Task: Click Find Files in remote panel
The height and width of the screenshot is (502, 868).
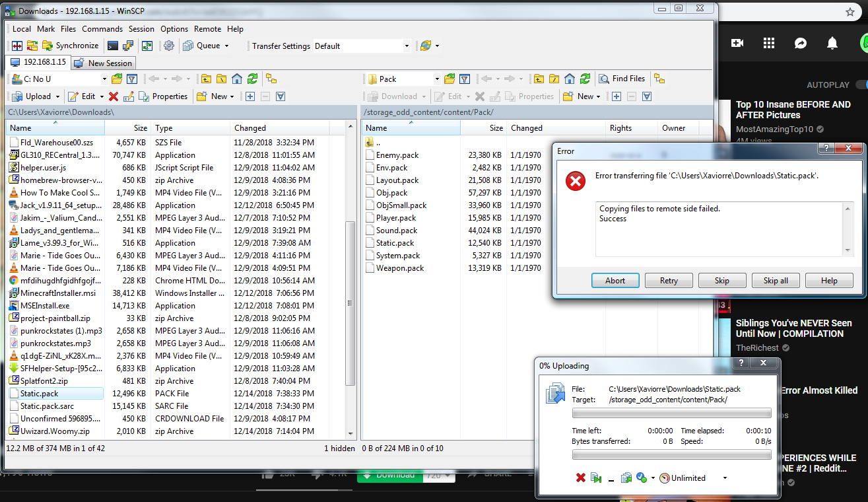Action: 621,79
